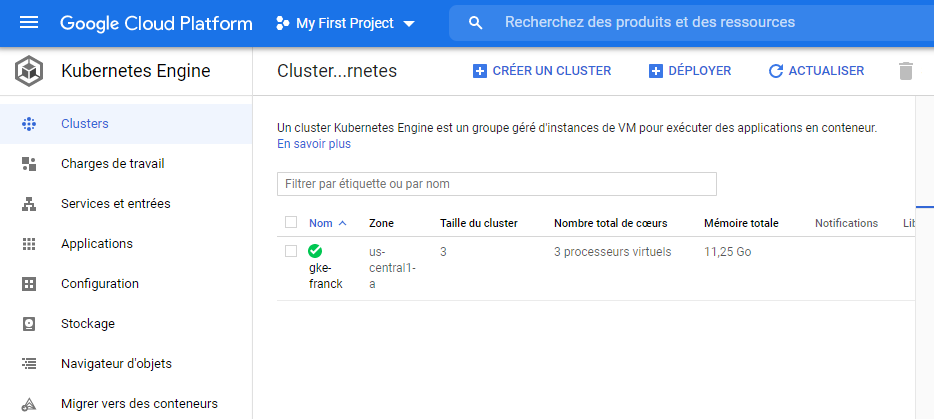Click the Taille du cluster column header

point(479,224)
